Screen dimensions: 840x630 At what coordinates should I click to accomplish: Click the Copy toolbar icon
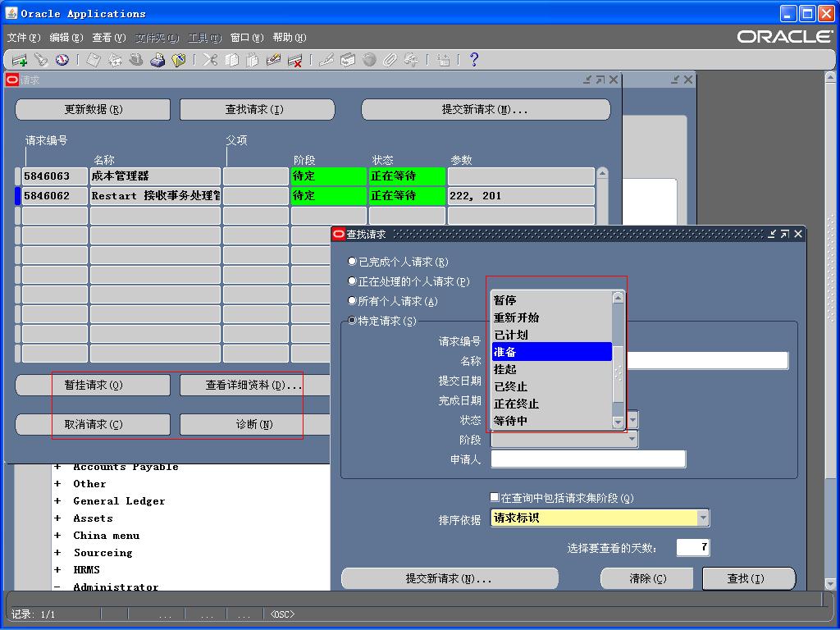[x=231, y=60]
